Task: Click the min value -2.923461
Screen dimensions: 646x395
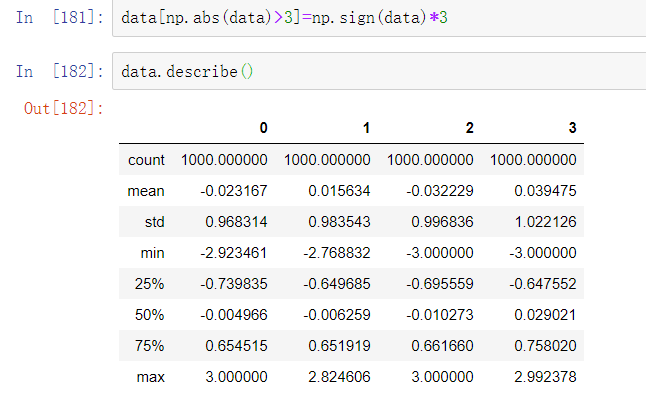Action: (234, 253)
